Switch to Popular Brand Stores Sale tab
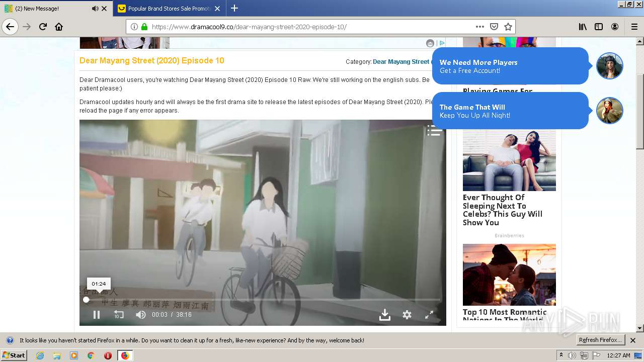 pyautogui.click(x=169, y=9)
